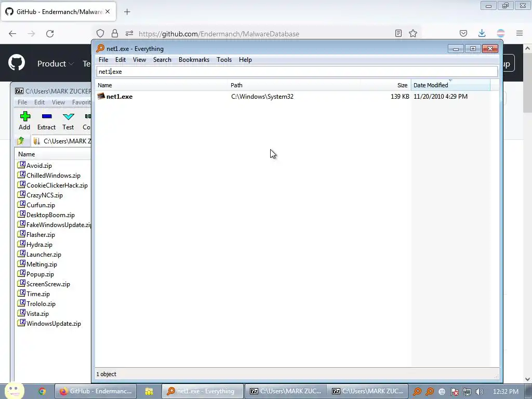Click the Firefox address bar URL
The height and width of the screenshot is (399, 532).
(219, 34)
